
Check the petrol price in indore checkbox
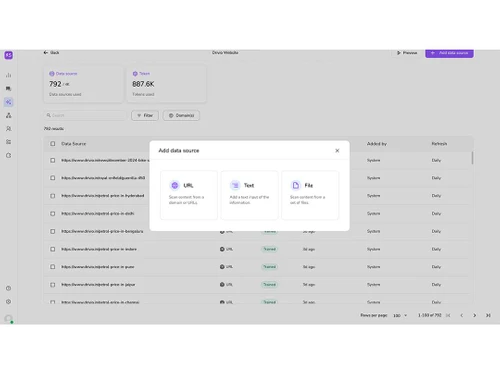pos(53,249)
